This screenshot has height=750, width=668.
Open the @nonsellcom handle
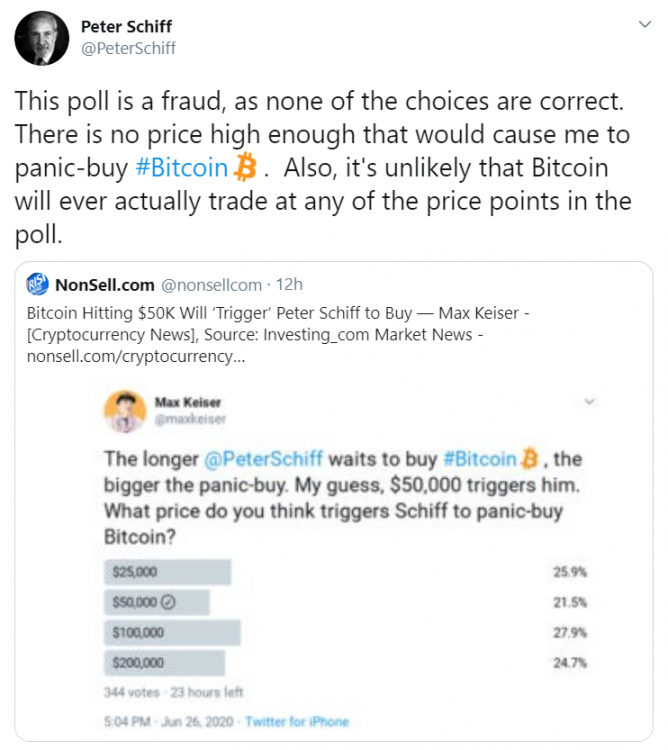coord(211,285)
